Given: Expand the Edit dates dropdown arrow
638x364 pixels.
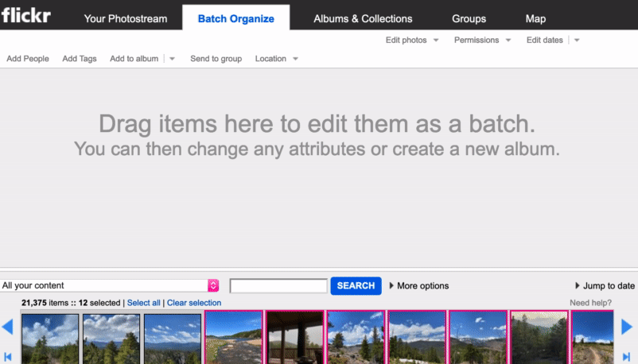Looking at the screenshot, I should point(577,41).
